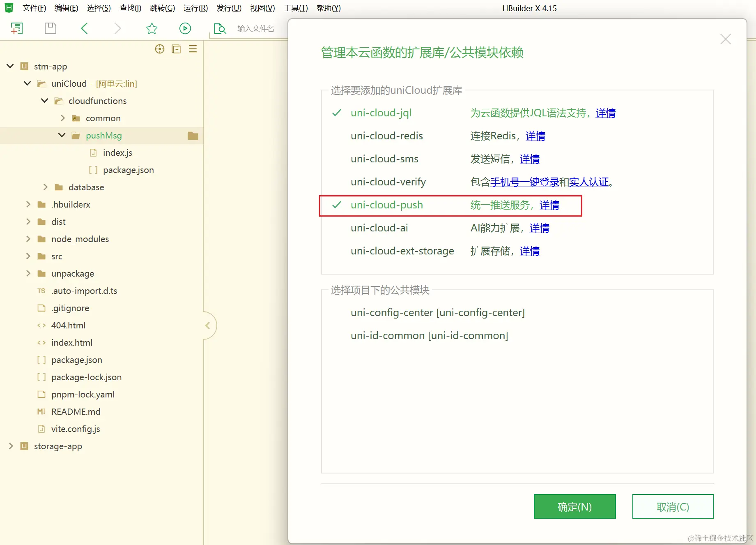Expand the src folder
This screenshot has width=756, height=545.
point(28,256)
